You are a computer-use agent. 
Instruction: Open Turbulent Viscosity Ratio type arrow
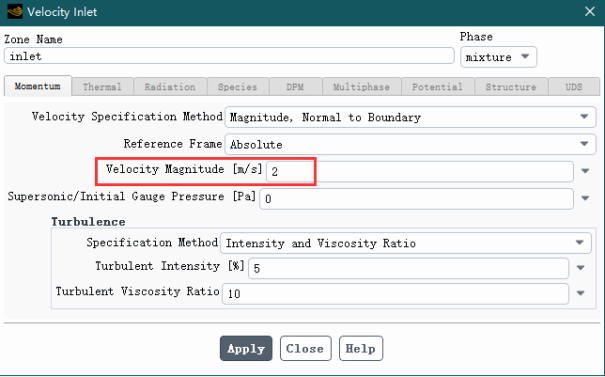coord(580,293)
